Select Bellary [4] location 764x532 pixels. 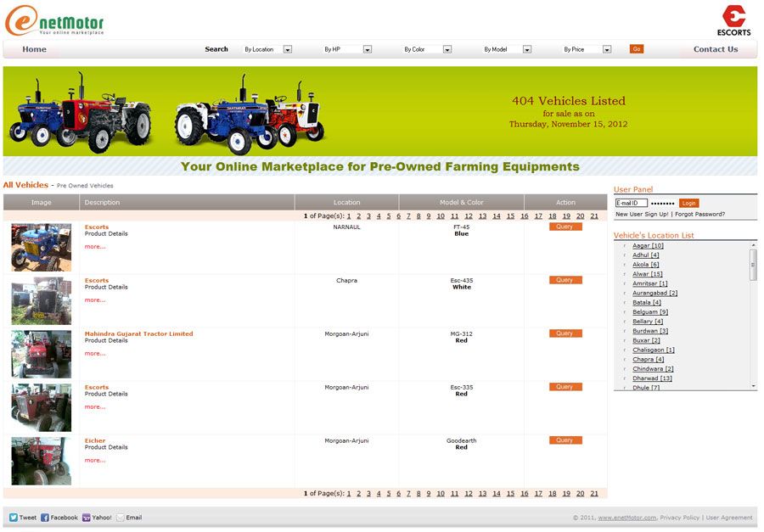(x=648, y=322)
